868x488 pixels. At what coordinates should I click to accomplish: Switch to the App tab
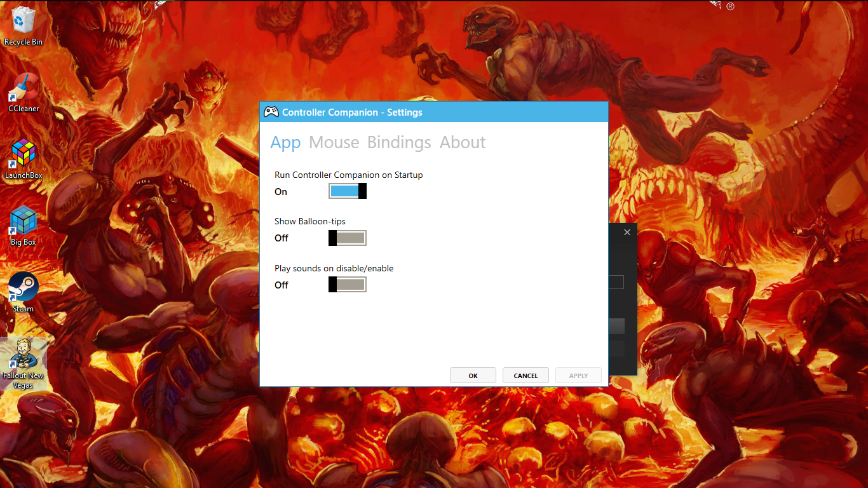pyautogui.click(x=285, y=142)
